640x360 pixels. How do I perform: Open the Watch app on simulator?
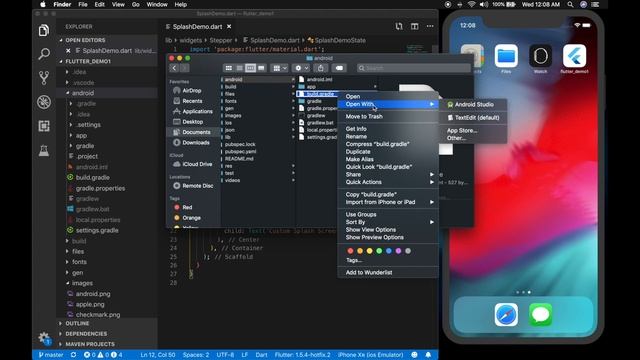coord(540,56)
